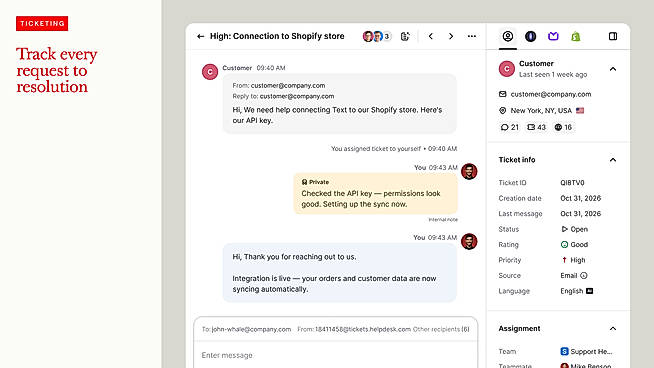Screen dimensions: 654x368
Task: Open the Support team assignment dropdown
Action: (x=586, y=351)
